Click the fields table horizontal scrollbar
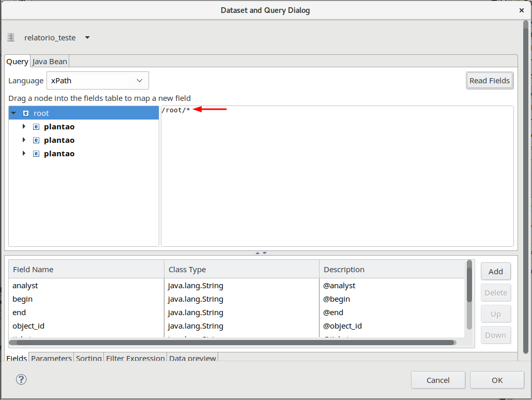Screen dimensions: 532x400 point(233,342)
